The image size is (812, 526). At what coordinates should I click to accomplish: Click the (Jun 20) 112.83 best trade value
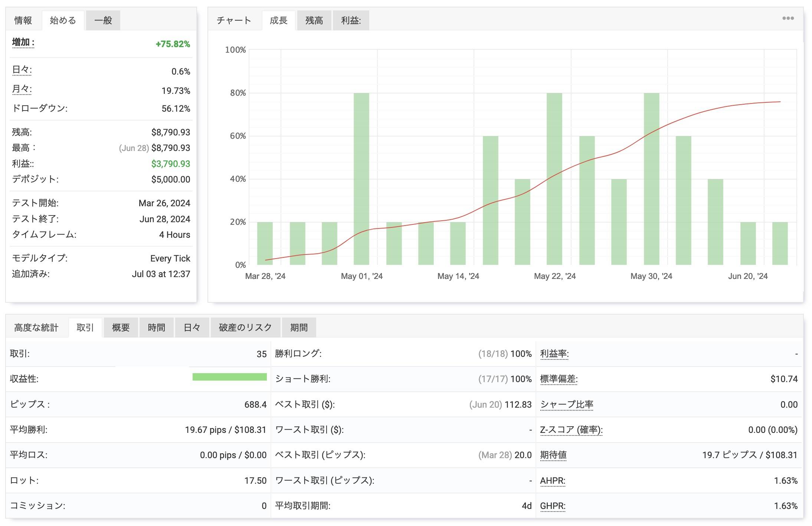tap(500, 405)
